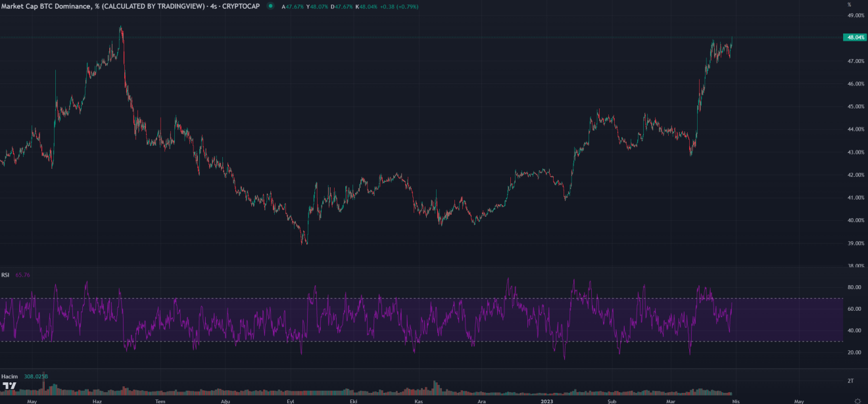This screenshot has width=868, height=404.
Task: Click the 48.04% current price label
Action: point(855,37)
